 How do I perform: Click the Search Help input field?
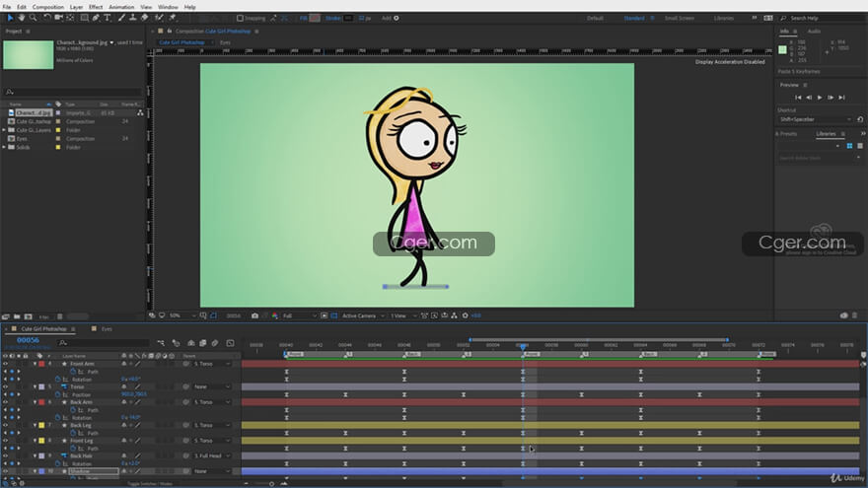click(x=822, y=19)
